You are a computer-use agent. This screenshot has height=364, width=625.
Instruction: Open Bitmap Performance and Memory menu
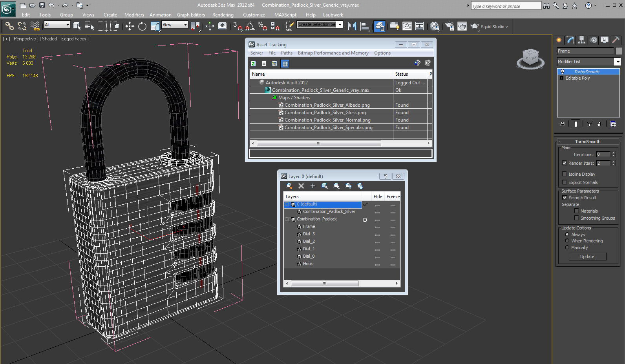333,53
